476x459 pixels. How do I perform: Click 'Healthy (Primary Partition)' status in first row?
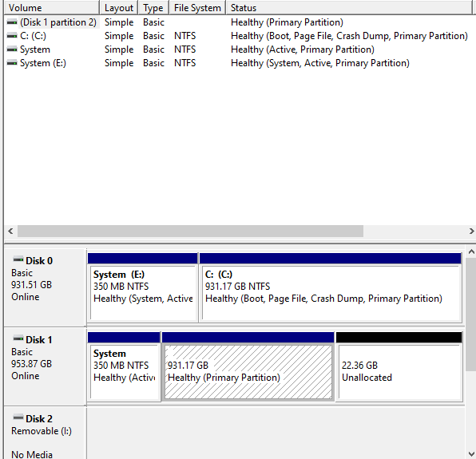point(287,22)
